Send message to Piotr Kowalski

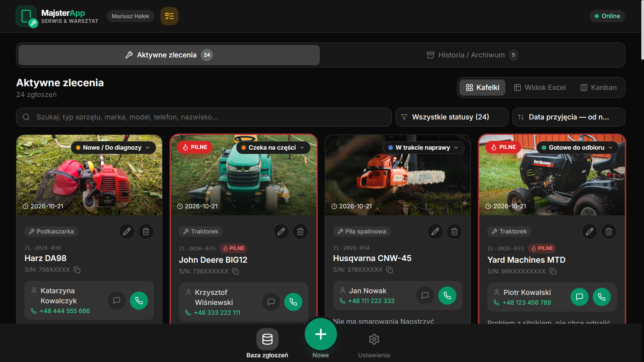[x=580, y=297]
